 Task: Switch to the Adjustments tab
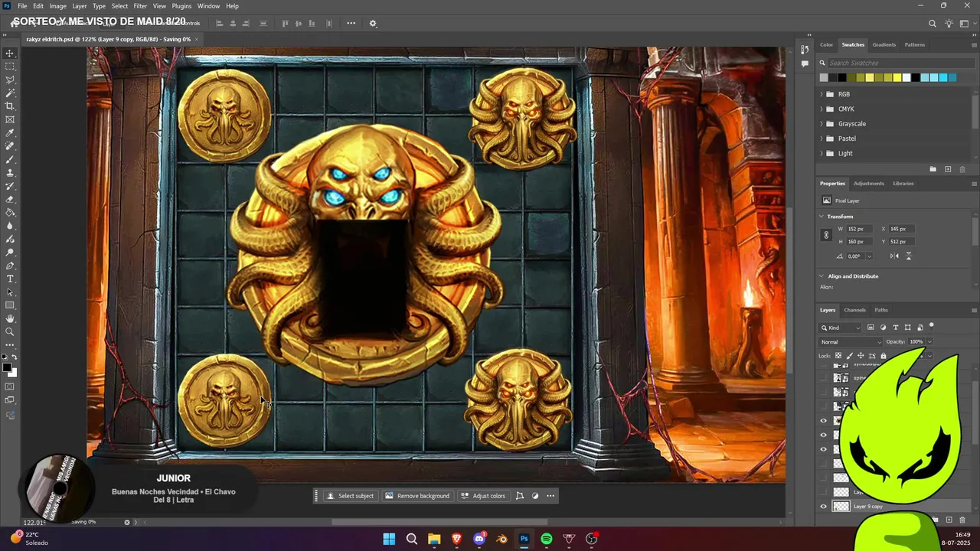[x=869, y=184]
